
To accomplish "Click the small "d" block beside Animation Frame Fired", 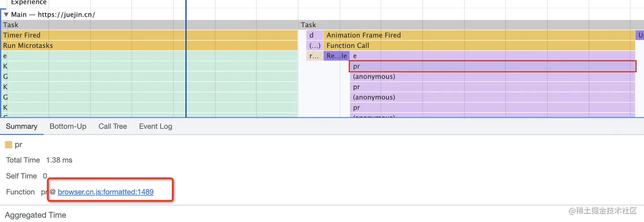I will [311, 35].
